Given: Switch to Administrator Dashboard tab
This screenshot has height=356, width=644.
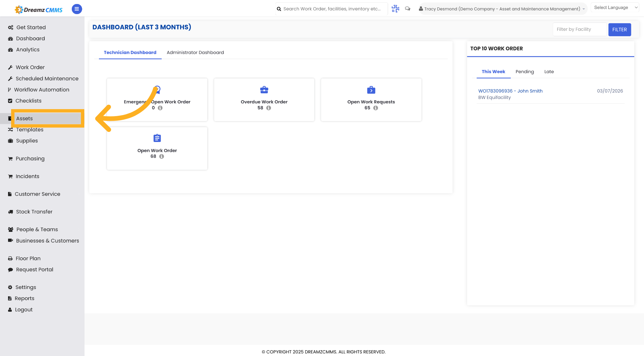Looking at the screenshot, I should pos(195,52).
